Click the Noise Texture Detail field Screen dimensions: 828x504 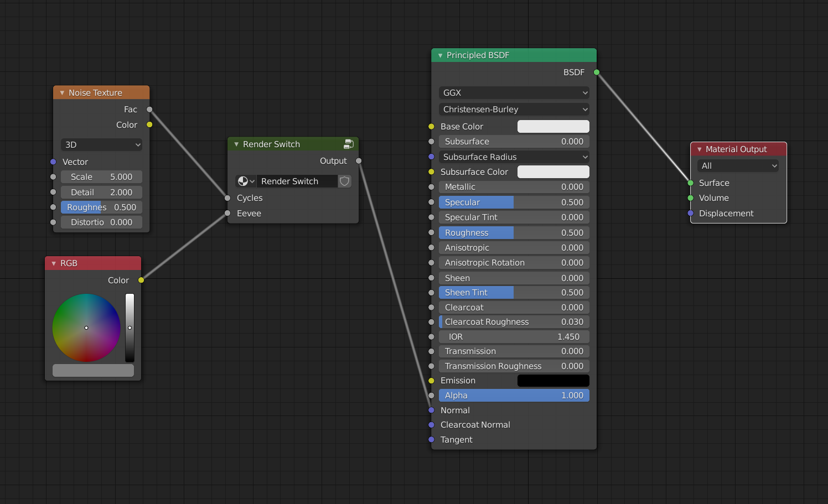(x=101, y=193)
